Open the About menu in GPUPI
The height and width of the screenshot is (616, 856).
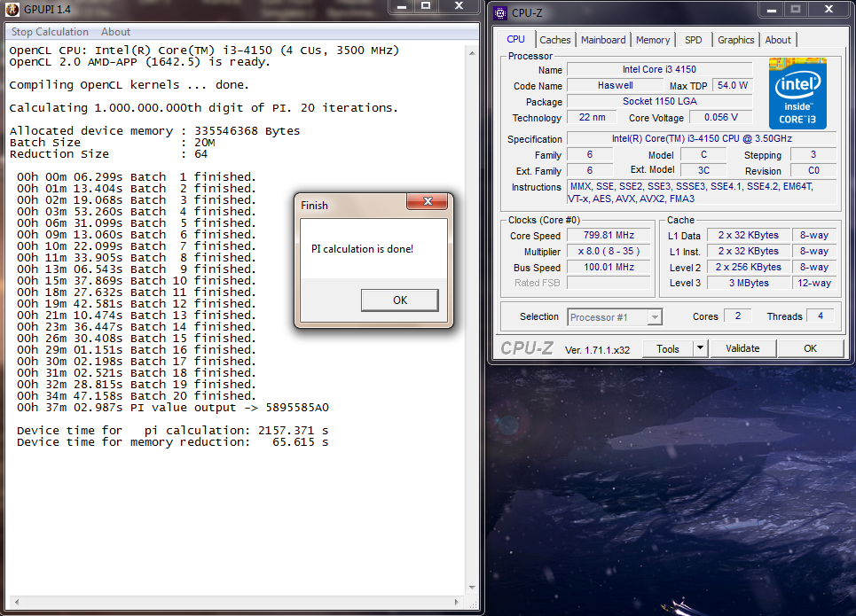pos(116,32)
